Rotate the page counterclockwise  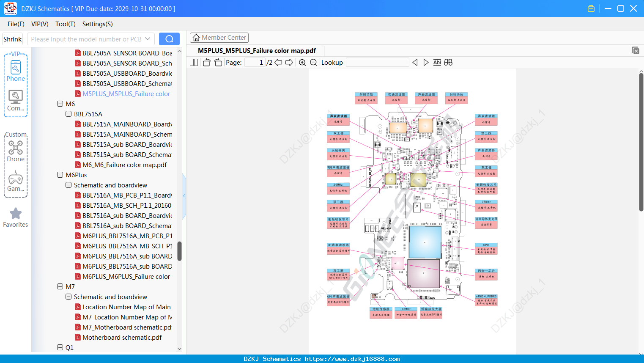pyautogui.click(x=206, y=63)
